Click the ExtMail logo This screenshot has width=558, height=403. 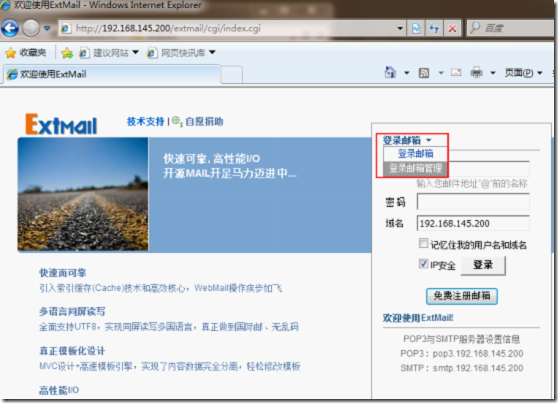pos(61,124)
